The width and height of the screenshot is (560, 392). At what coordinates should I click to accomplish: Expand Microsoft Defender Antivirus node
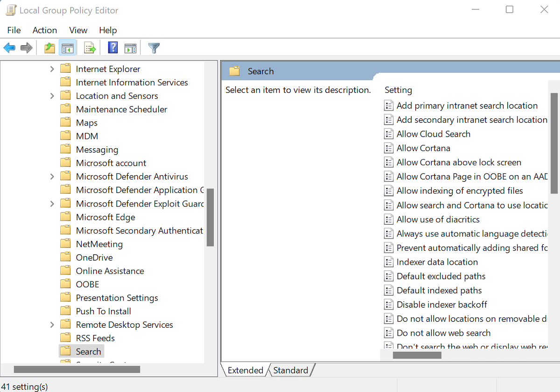pos(52,176)
